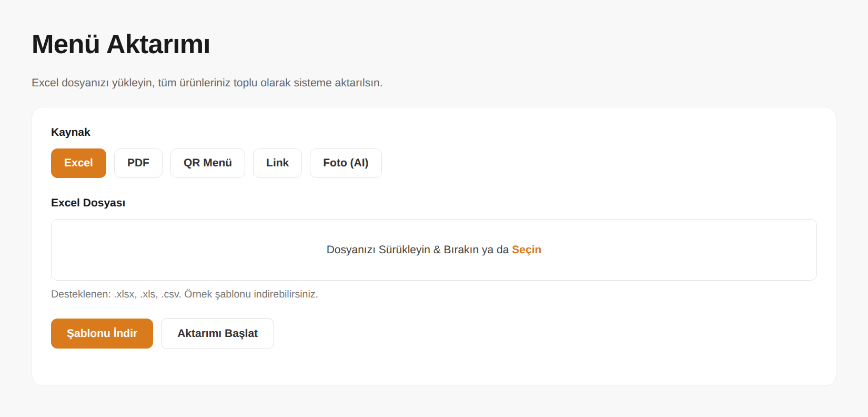This screenshot has width=868, height=417.
Task: Pick Foto (AI) as import source
Action: click(346, 163)
